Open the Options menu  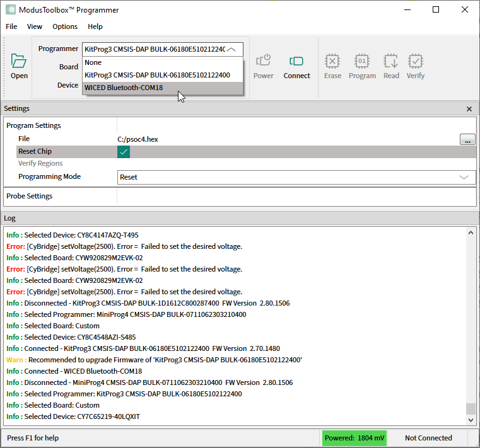[65, 26]
